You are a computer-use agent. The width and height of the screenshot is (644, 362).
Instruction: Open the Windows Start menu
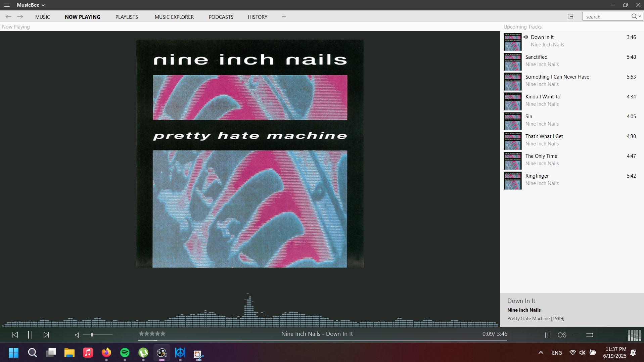point(14,353)
